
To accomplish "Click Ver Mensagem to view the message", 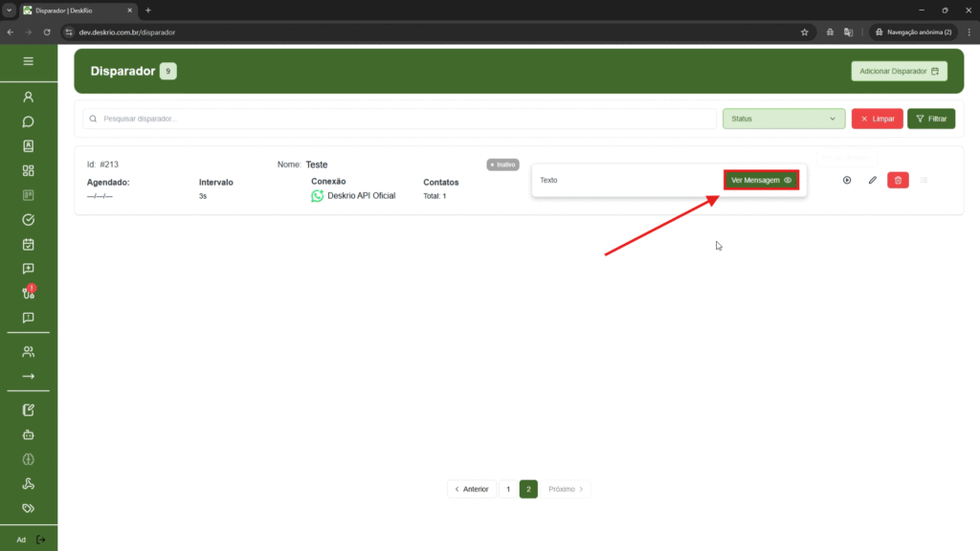I will (x=761, y=180).
